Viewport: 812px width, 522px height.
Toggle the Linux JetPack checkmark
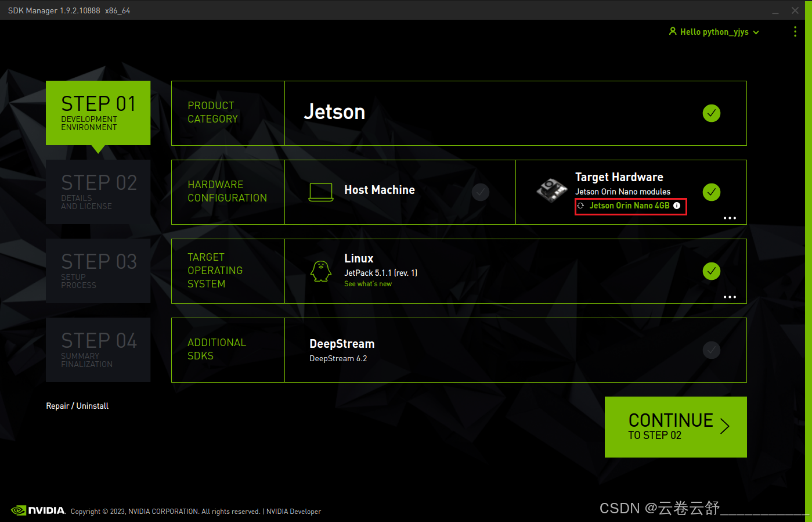(x=712, y=271)
